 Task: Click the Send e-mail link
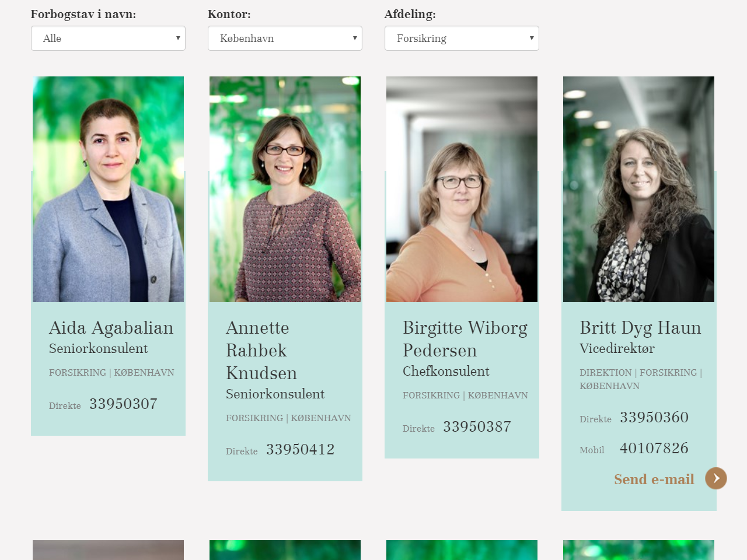(x=654, y=479)
